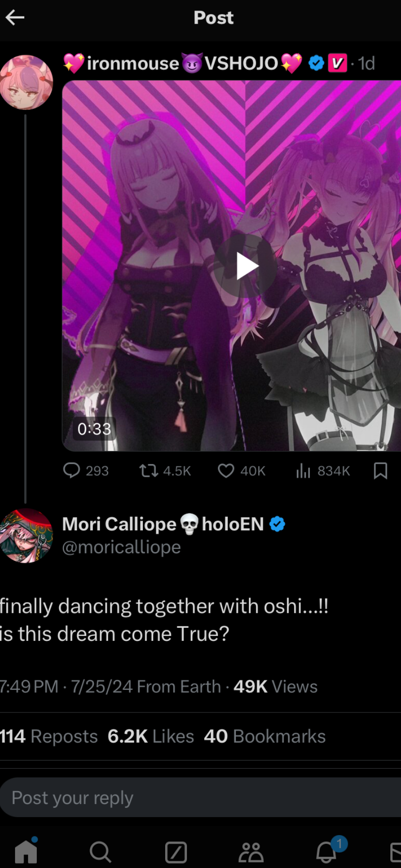Go to the Home tab

click(26, 851)
